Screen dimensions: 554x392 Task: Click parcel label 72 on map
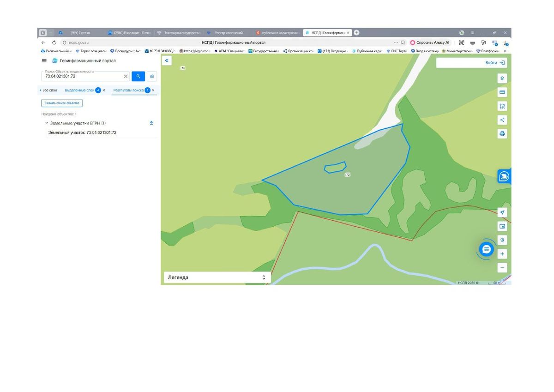(347, 175)
